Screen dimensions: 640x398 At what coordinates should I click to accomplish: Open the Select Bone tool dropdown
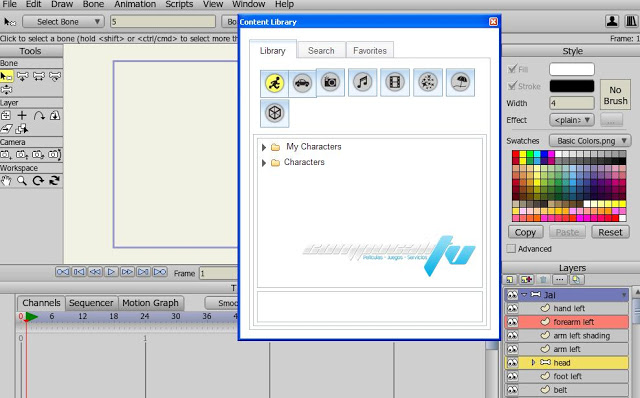63,22
